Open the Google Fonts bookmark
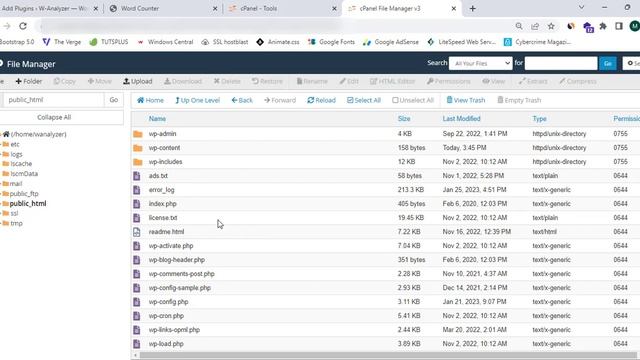 (x=331, y=42)
